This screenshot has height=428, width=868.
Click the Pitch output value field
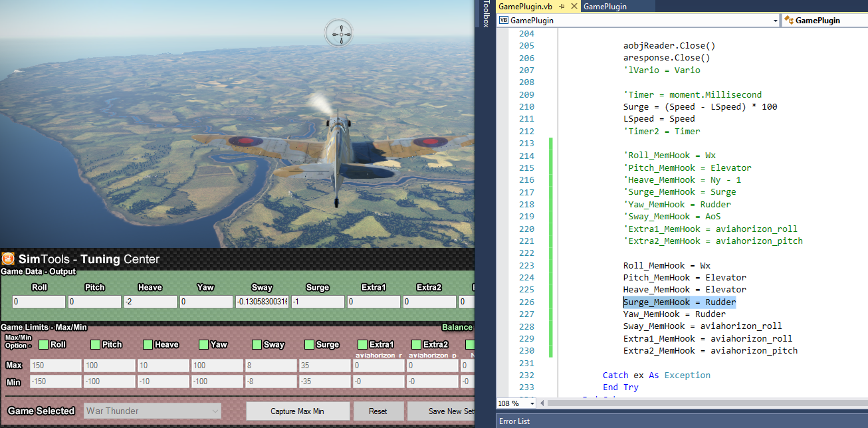pyautogui.click(x=94, y=302)
